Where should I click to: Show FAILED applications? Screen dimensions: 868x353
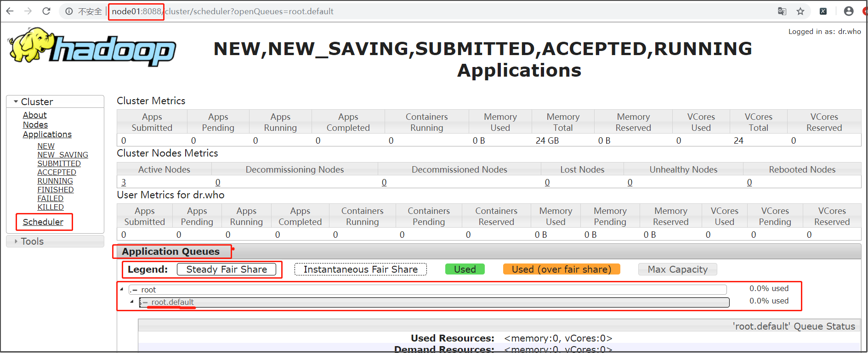point(51,198)
